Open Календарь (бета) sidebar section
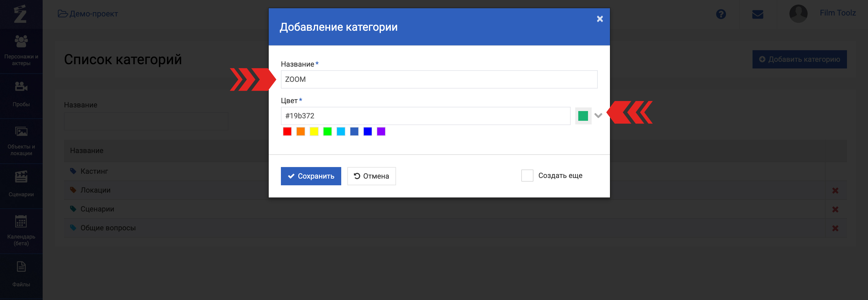 tap(21, 231)
